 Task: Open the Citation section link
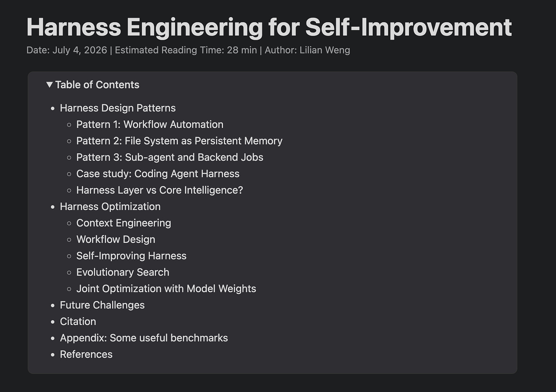[x=78, y=322]
